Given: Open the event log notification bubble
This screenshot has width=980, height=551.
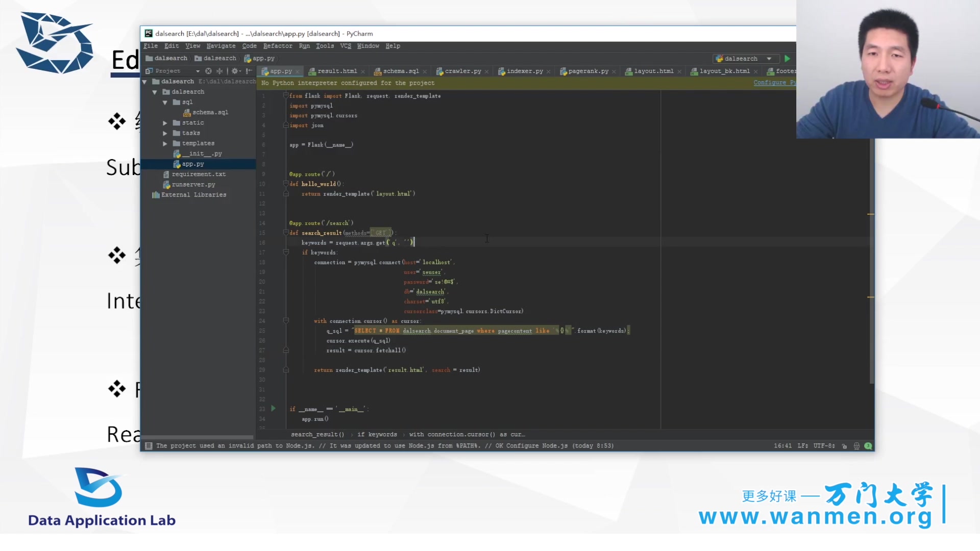Looking at the screenshot, I should point(868,446).
